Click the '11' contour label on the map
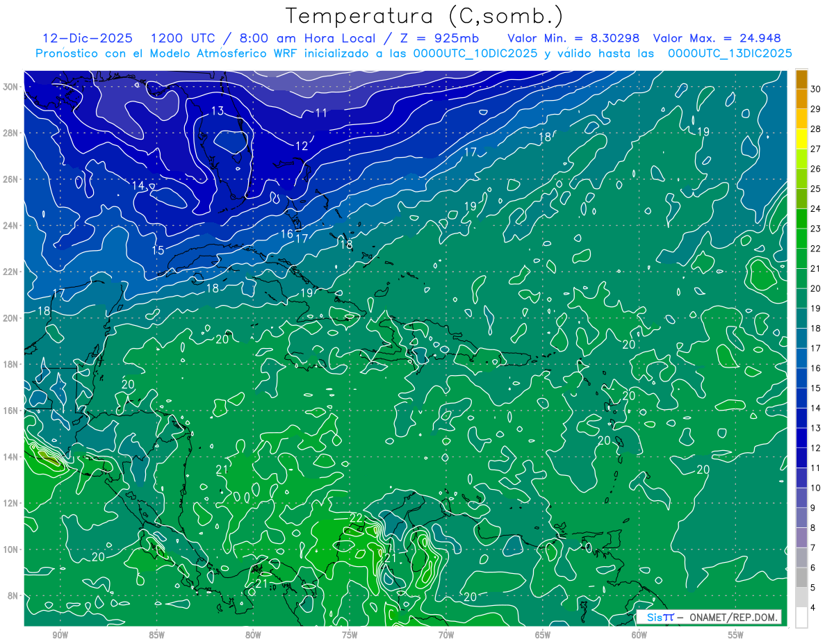The width and height of the screenshot is (834, 644). point(321,113)
